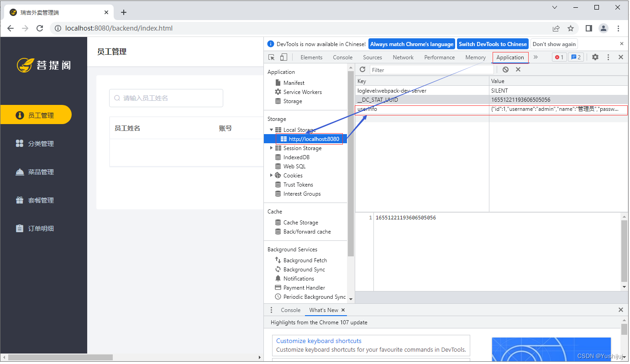The width and height of the screenshot is (630, 364).
Task: Open the Chrome profile avatar
Action: click(x=604, y=28)
